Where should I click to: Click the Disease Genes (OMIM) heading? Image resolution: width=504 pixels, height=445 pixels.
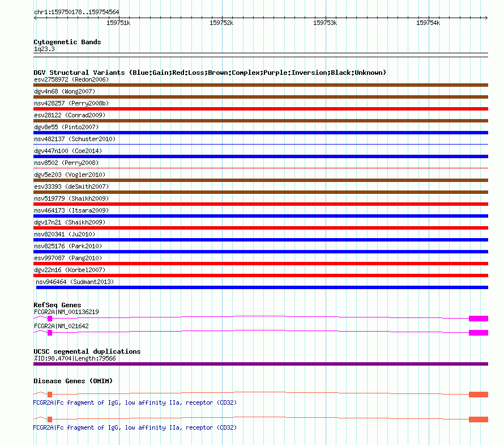click(x=73, y=381)
